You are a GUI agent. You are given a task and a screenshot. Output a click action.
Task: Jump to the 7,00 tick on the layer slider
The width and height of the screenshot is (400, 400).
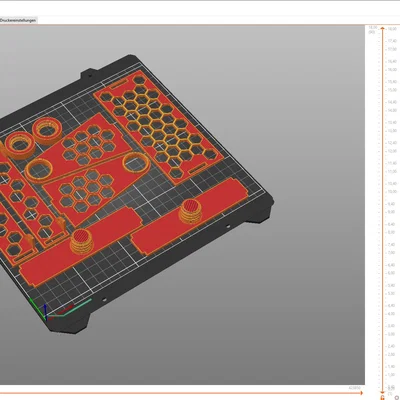[391, 253]
